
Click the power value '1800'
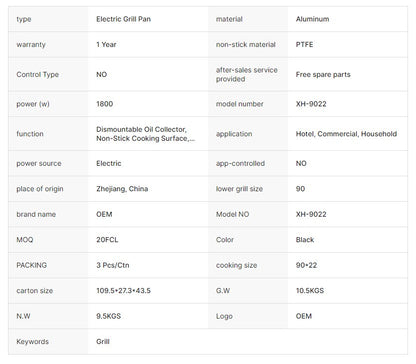tap(104, 104)
